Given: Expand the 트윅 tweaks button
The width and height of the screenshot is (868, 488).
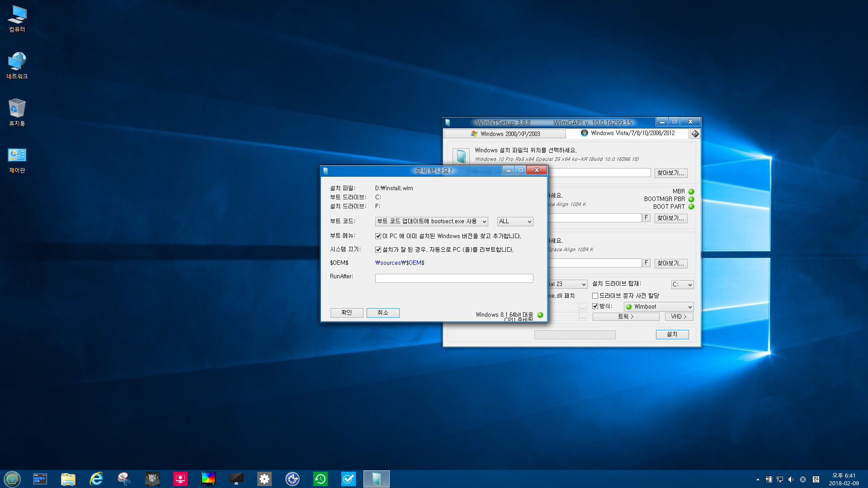Looking at the screenshot, I should coord(626,317).
